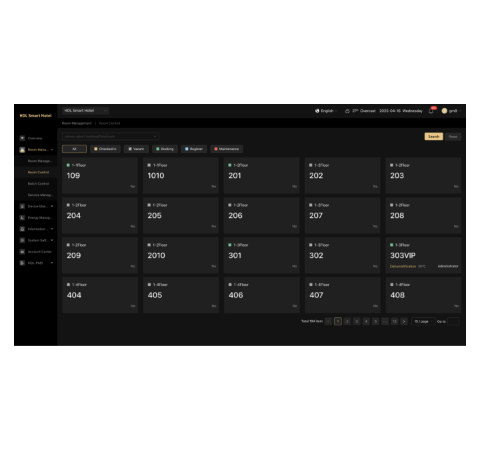Click the globe language icon
Screen dimensions: 480x450
(317, 111)
